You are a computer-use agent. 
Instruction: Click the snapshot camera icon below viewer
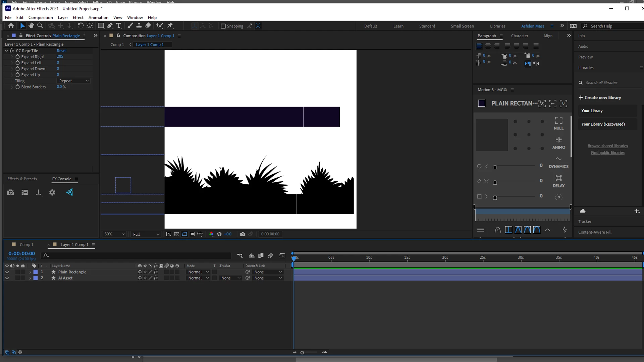click(x=243, y=234)
